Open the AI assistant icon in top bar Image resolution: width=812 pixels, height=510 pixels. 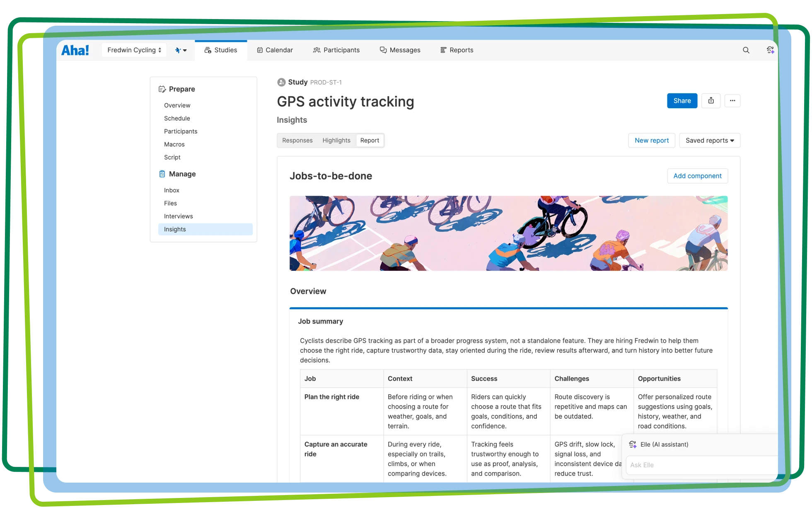point(770,50)
